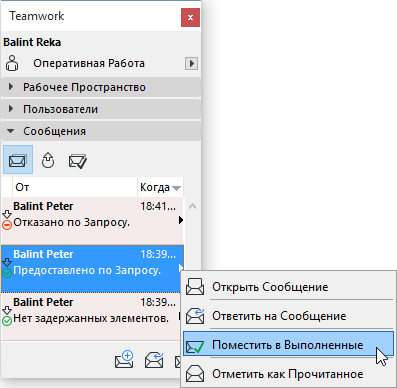Screen dimensions: 397x388
Task: Expand the Рабочее Пространство section
Action: [x=101, y=87]
